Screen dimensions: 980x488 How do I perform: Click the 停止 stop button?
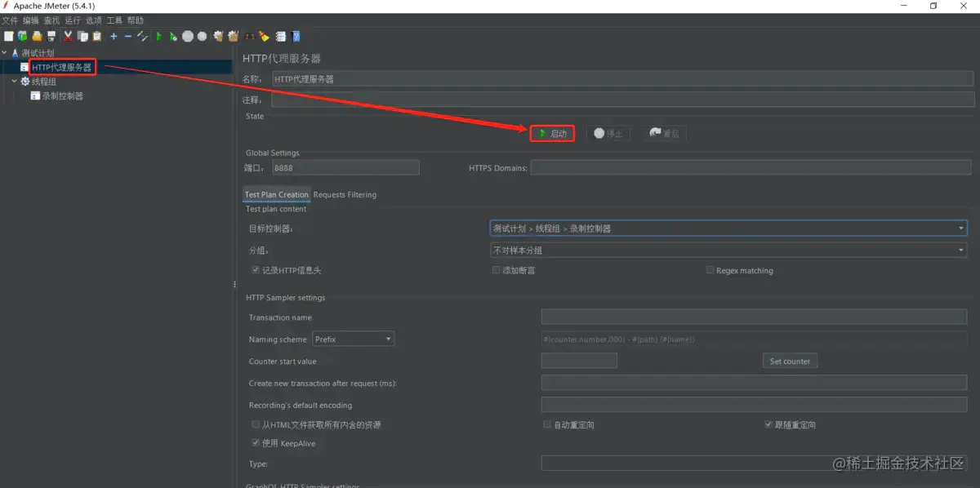pos(608,133)
